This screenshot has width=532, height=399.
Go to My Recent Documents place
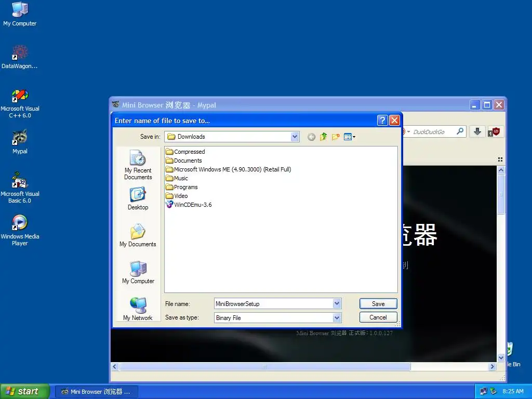pos(138,165)
